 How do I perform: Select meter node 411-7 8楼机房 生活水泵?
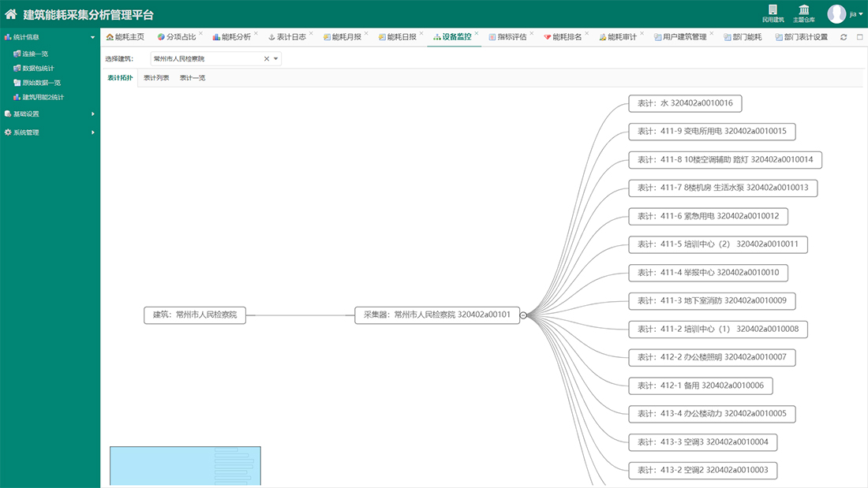723,188
